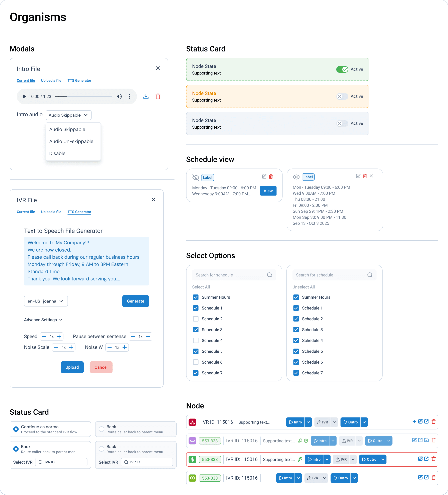This screenshot has height=495, width=448.
Task: Click the first 'Search for schedule' field
Action: (231, 275)
